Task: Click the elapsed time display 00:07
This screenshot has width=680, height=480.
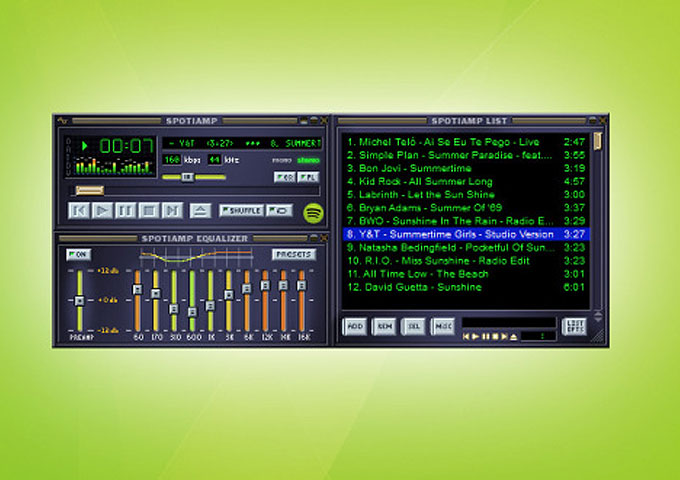Action: [127, 146]
